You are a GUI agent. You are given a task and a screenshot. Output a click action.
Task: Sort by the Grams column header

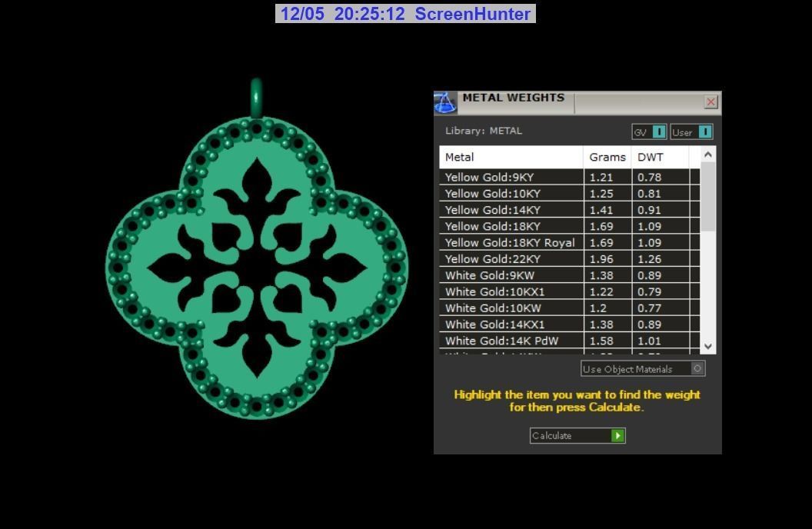click(x=607, y=157)
